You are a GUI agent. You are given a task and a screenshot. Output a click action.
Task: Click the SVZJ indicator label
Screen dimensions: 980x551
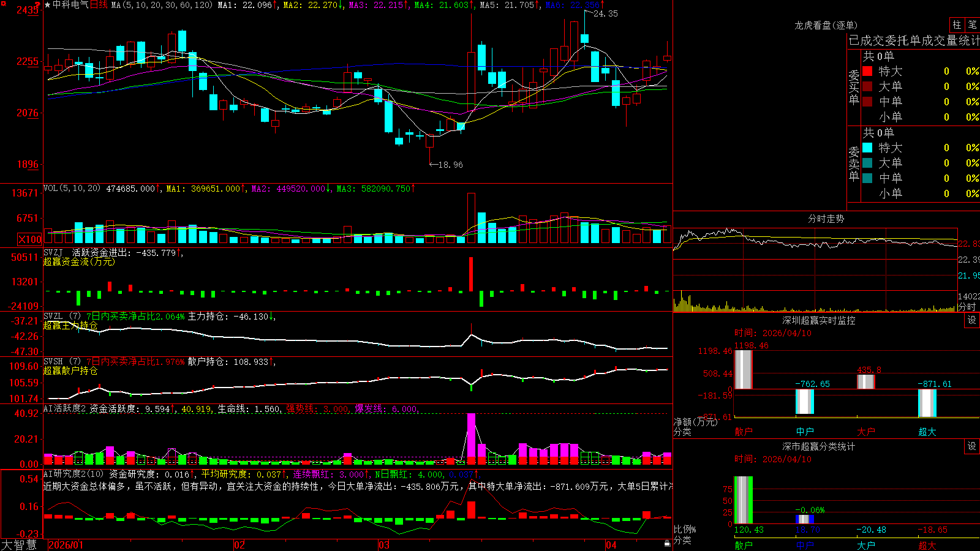pos(53,252)
